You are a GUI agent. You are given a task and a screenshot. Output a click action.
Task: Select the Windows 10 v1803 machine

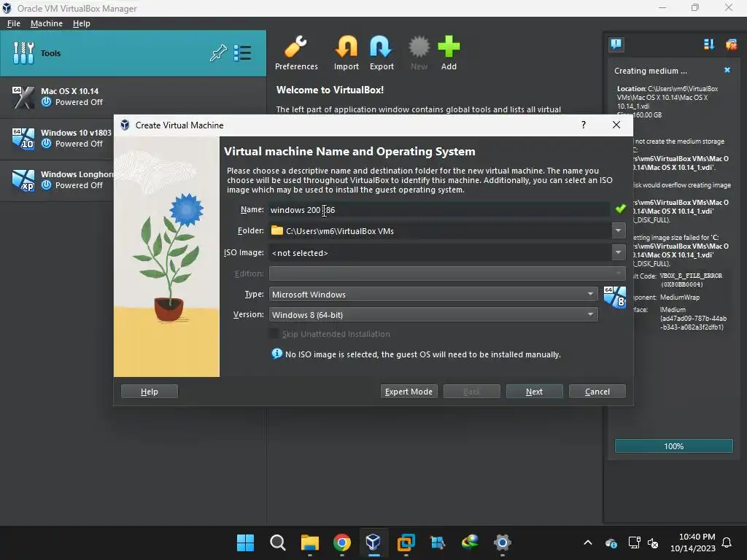click(57, 139)
